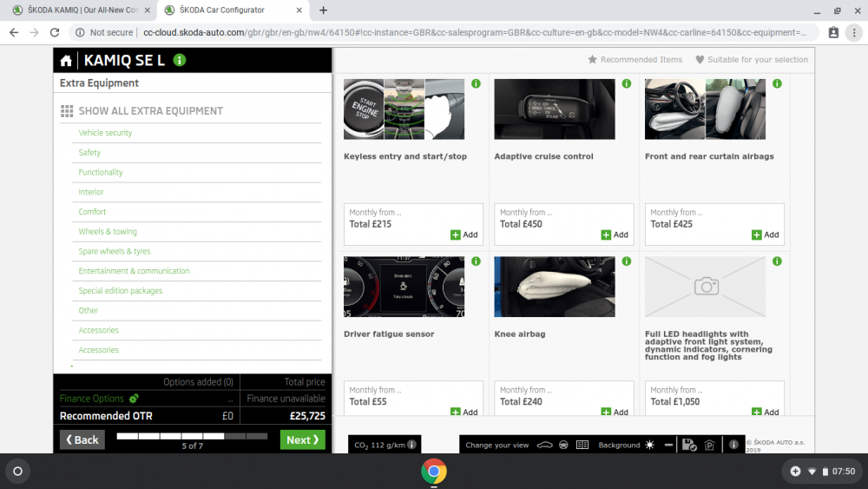Open curtain airbags thumbnail image
The image size is (868, 489).
tap(705, 109)
